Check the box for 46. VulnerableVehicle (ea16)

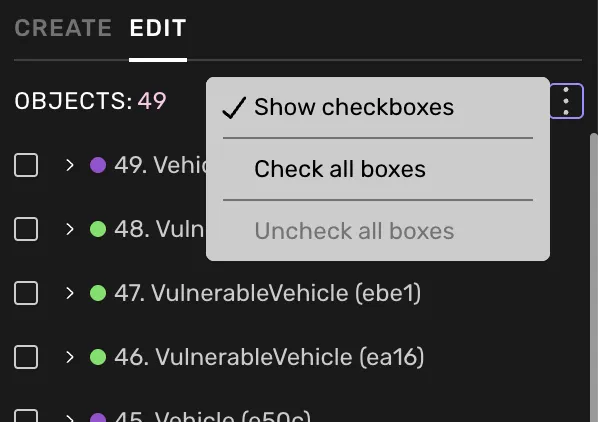tap(26, 357)
